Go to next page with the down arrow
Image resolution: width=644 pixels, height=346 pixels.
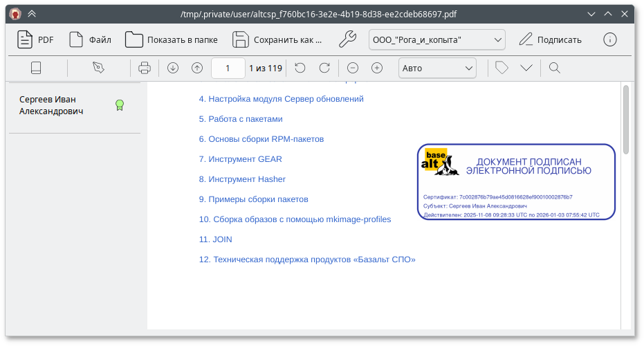173,68
